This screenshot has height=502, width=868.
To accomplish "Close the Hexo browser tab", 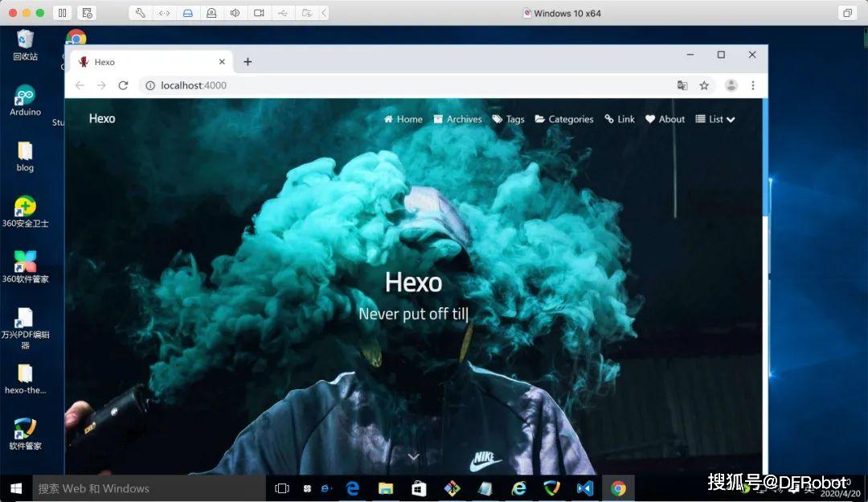I will [222, 61].
